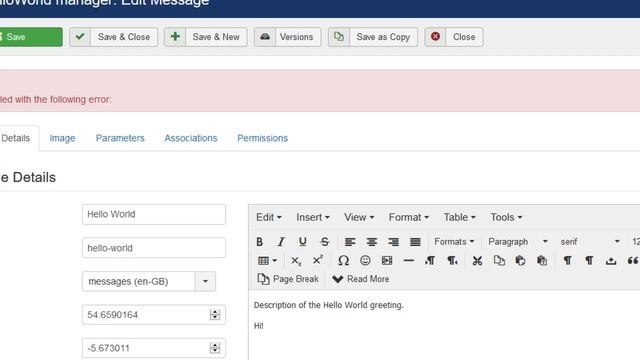Align editor text right
The width and height of the screenshot is (640, 360).
393,242
